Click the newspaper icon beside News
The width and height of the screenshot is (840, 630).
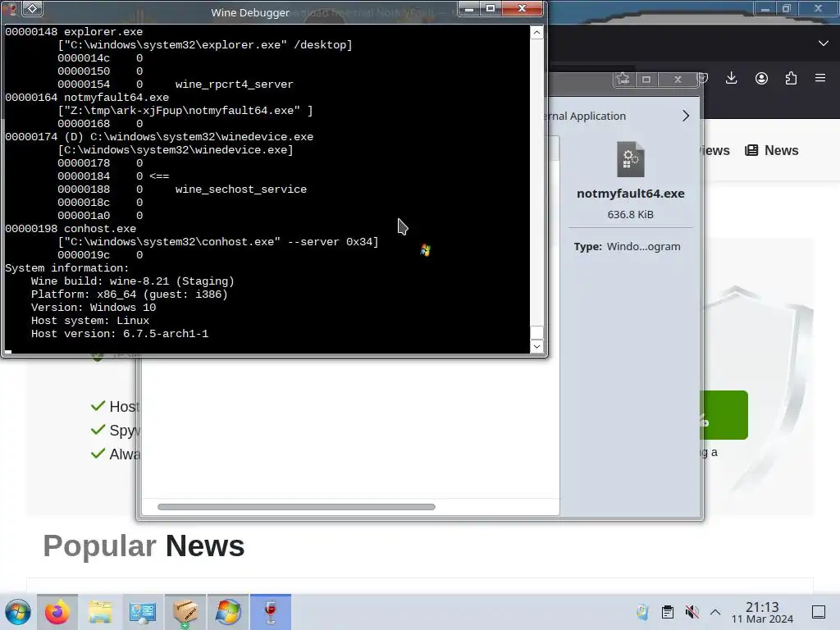pyautogui.click(x=751, y=151)
